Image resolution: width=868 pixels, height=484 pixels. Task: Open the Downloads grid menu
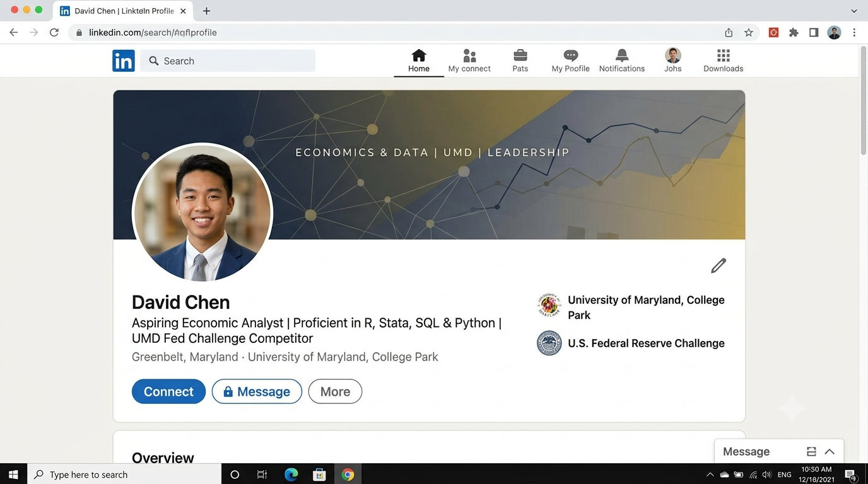724,61
